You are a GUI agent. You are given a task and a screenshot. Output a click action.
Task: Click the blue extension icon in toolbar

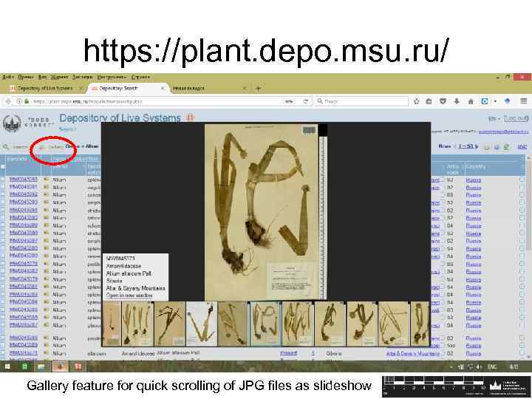click(x=485, y=101)
